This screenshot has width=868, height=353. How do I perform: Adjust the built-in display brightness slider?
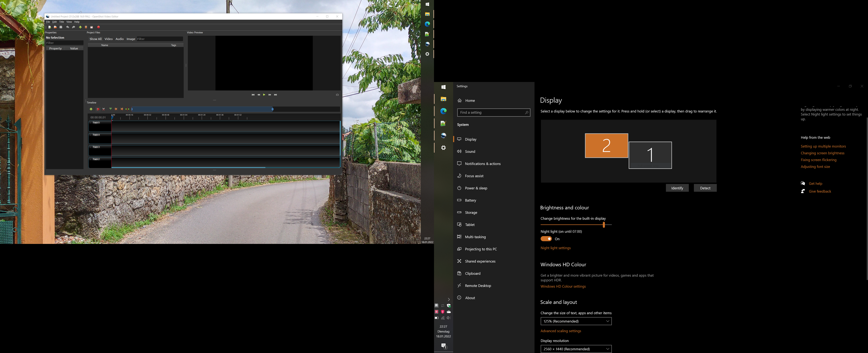(x=604, y=224)
